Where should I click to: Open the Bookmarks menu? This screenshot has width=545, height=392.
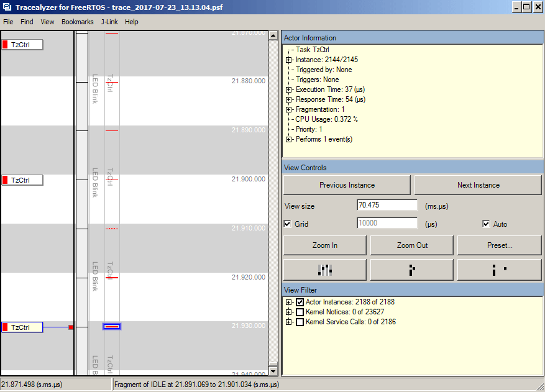(78, 22)
